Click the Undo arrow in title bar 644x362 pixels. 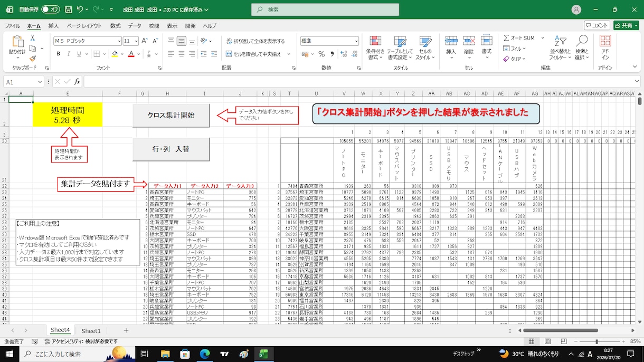tap(80, 9)
